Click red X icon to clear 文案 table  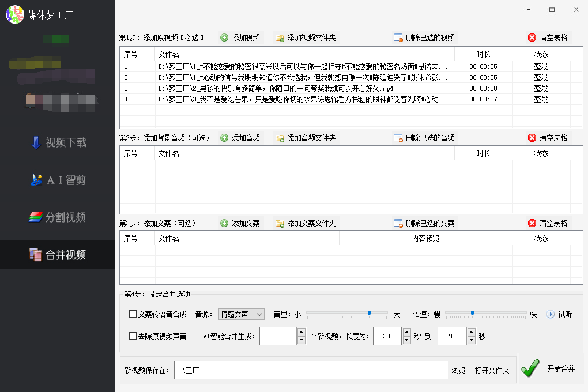(532, 223)
